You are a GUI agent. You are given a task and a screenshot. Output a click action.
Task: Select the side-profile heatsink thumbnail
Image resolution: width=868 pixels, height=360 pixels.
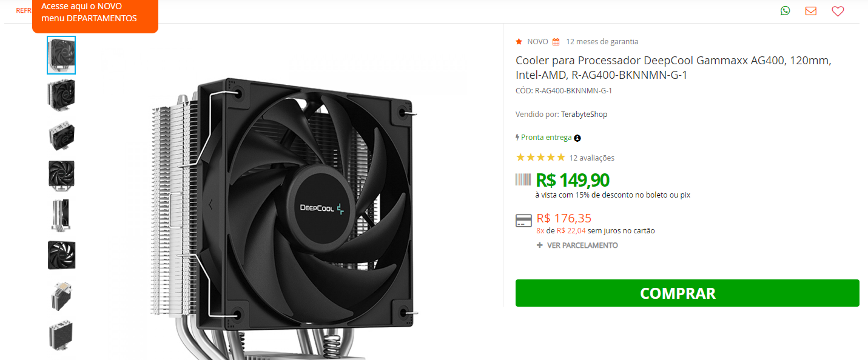(x=61, y=215)
